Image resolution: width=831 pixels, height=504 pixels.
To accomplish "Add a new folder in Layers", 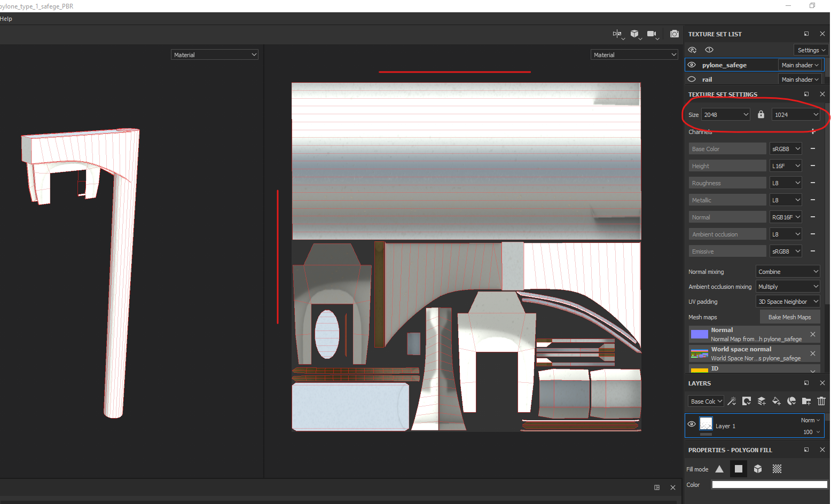I will coord(806,401).
